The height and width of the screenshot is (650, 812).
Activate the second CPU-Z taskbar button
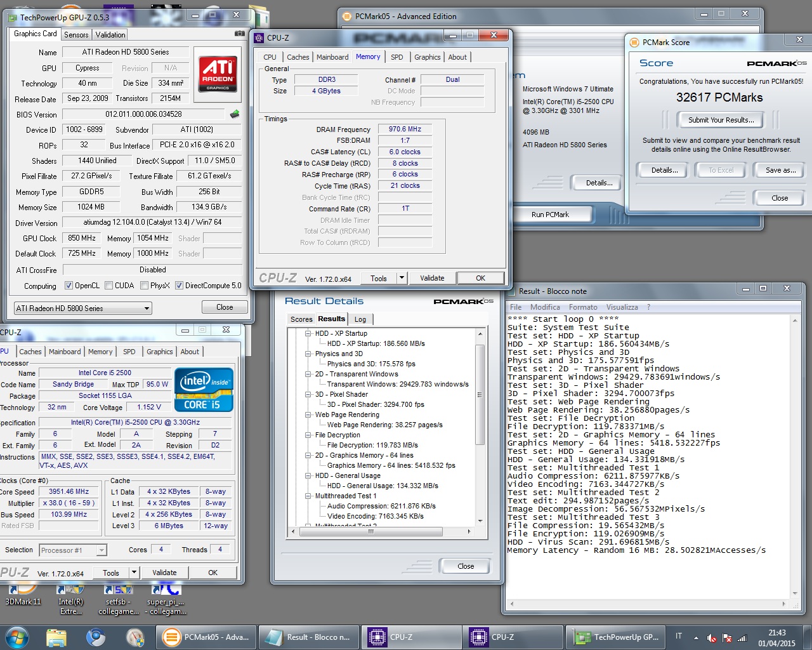click(513, 637)
